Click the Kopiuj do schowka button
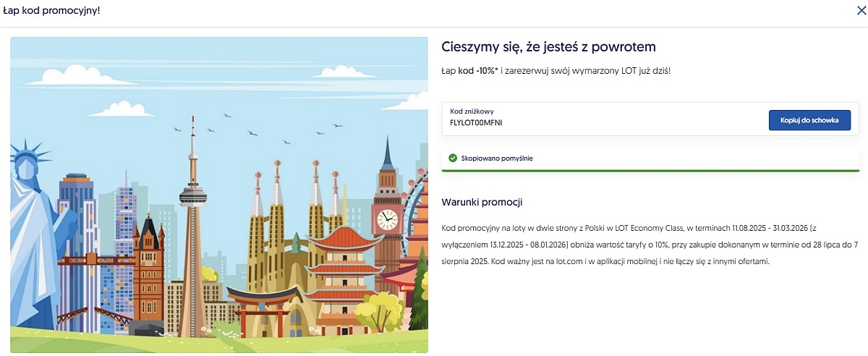 coord(809,121)
